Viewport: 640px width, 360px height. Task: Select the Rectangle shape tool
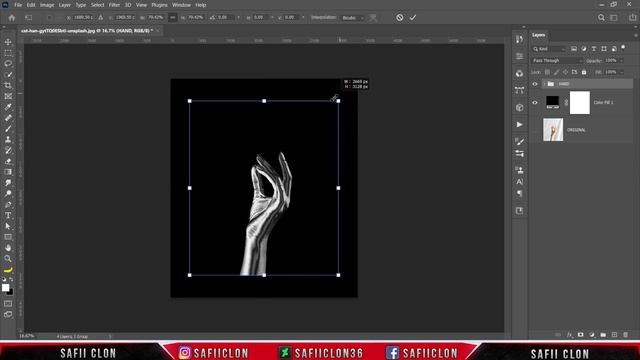pyautogui.click(x=8, y=237)
